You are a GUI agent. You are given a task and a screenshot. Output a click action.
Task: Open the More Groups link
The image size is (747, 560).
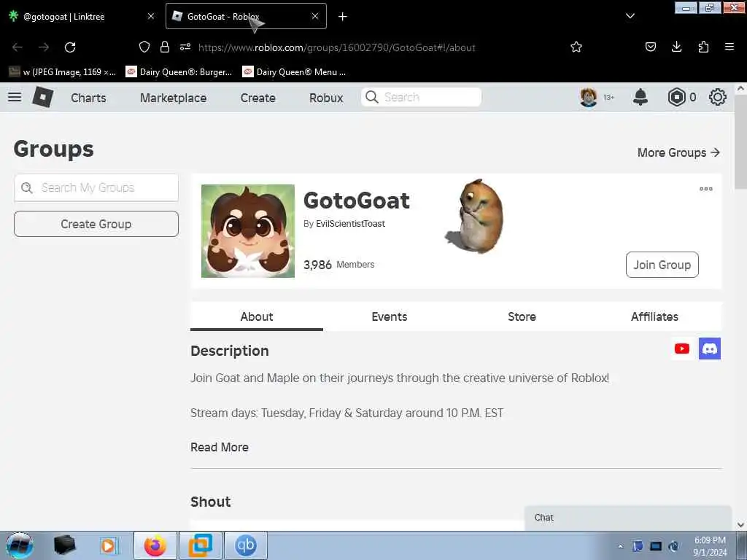[x=678, y=152]
